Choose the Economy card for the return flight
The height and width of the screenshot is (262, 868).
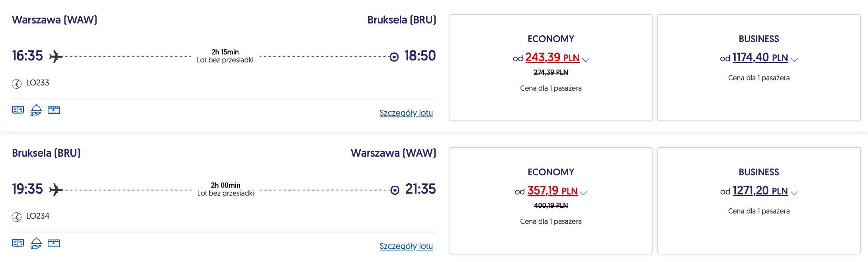pyautogui.click(x=551, y=201)
